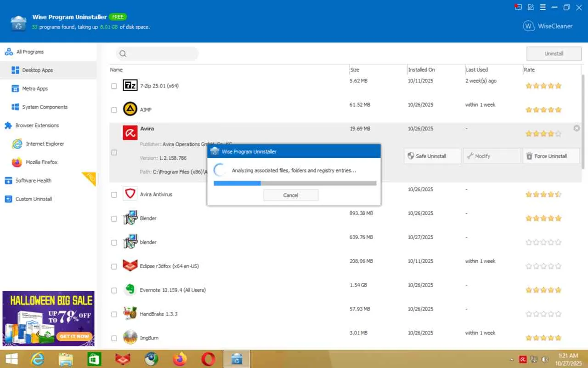Sort programs by Last Used column
The height and width of the screenshot is (368, 588).
(493, 70)
